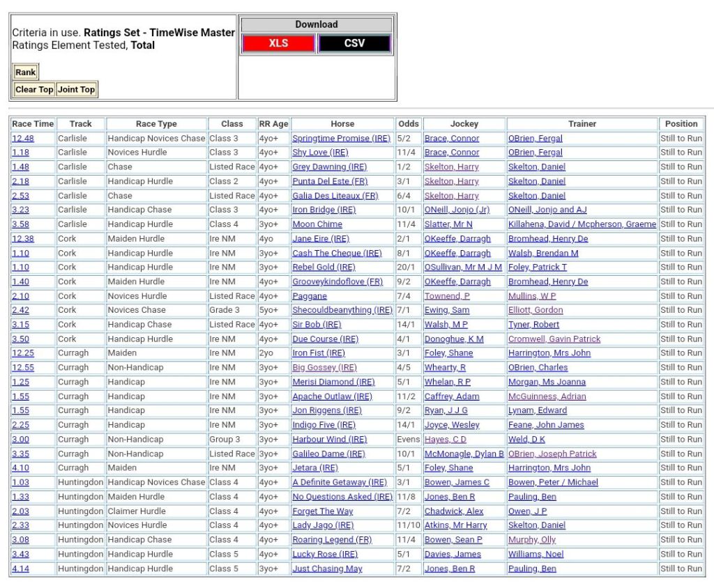Open trainer Killahena, David / Mcpherson, Graeme
This screenshot has height=588, width=714.
(x=582, y=224)
